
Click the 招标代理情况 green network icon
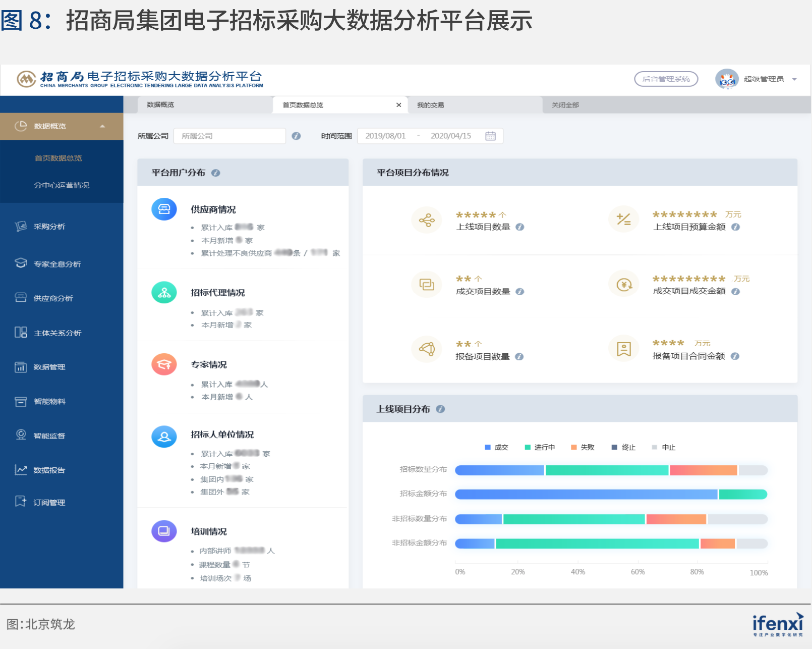click(x=164, y=293)
